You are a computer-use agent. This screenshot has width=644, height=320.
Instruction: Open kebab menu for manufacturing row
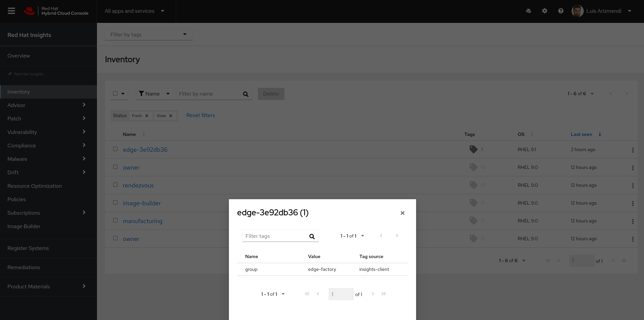pos(633,221)
